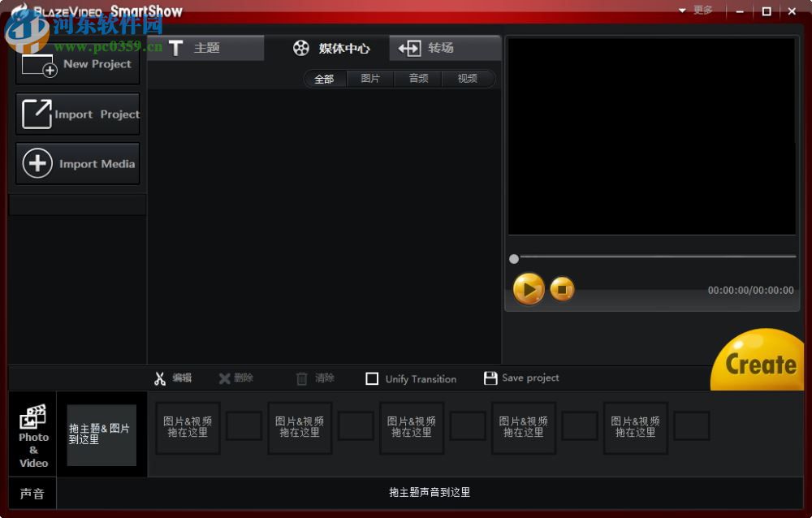
Task: Click the yellow Create button
Action: [x=756, y=362]
